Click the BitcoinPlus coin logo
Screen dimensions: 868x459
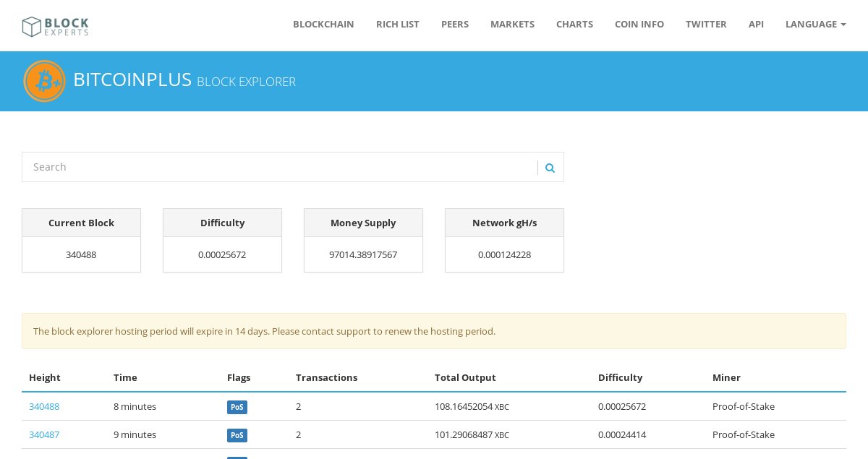pos(44,81)
